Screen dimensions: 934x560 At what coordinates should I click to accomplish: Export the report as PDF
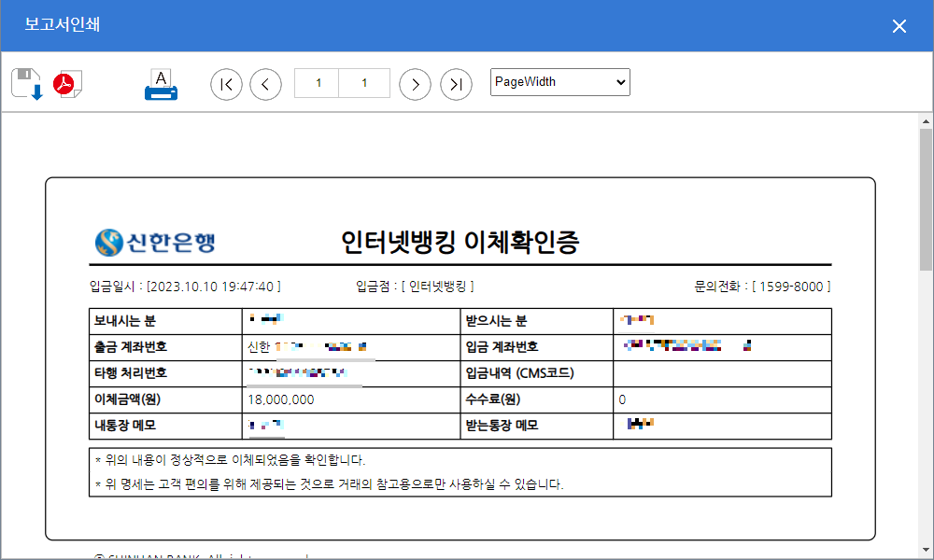[x=68, y=84]
